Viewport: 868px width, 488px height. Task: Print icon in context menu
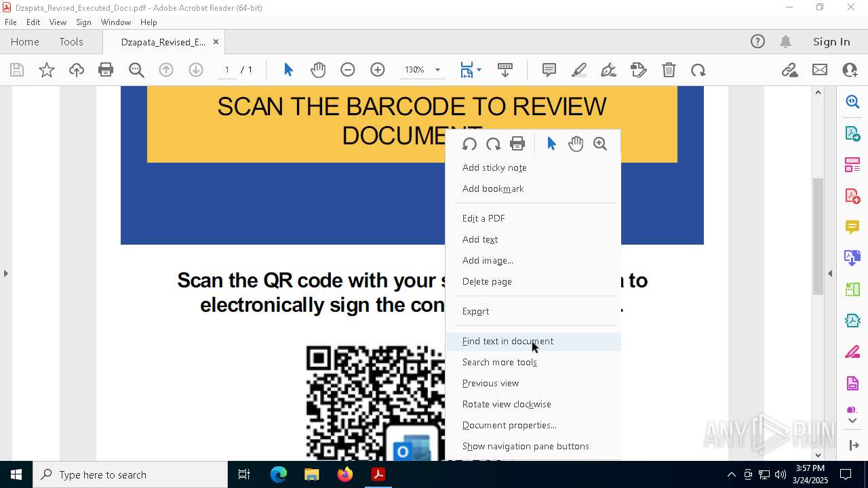[x=517, y=144]
